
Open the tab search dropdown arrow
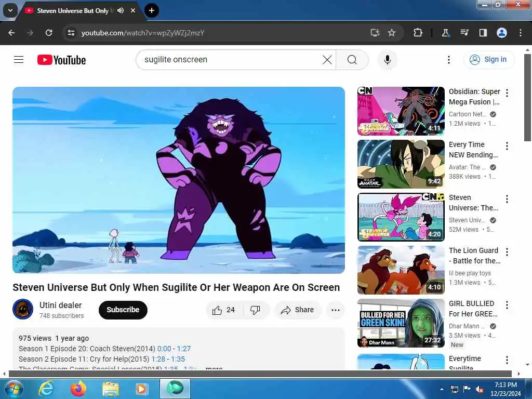[x=10, y=10]
